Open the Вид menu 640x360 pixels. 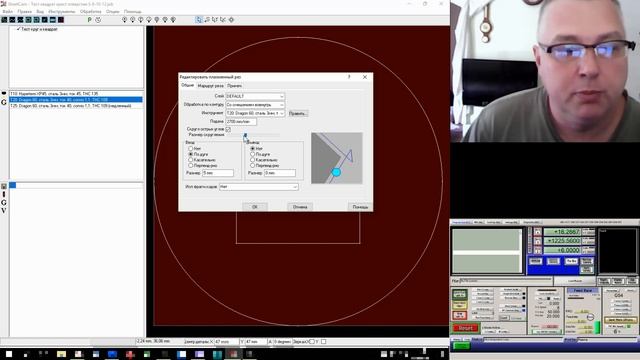(x=40, y=11)
